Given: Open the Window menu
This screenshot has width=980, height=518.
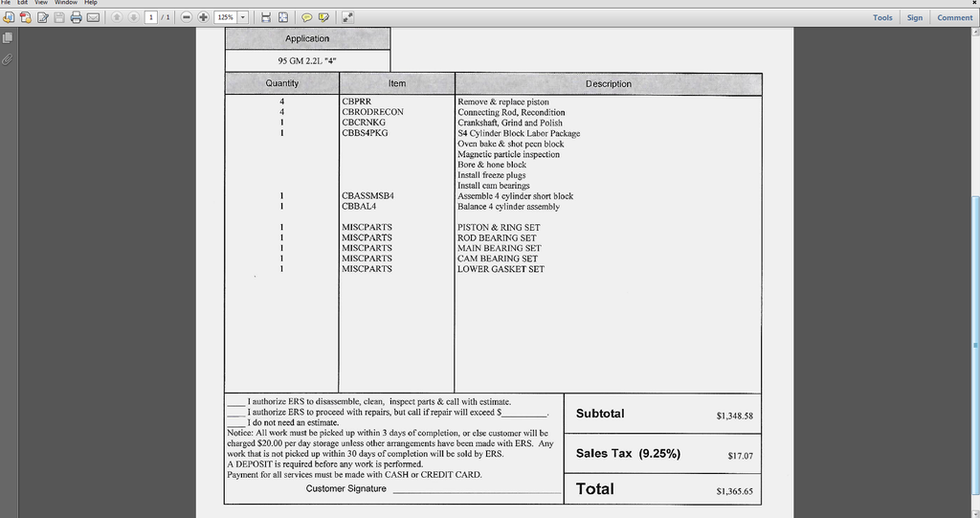Looking at the screenshot, I should (x=66, y=3).
